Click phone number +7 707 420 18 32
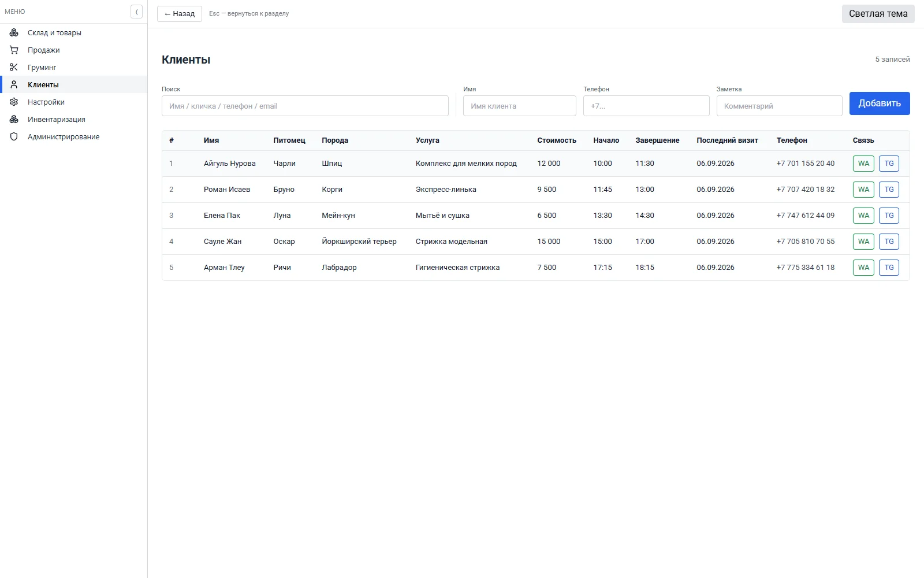This screenshot has width=924, height=578. click(805, 190)
